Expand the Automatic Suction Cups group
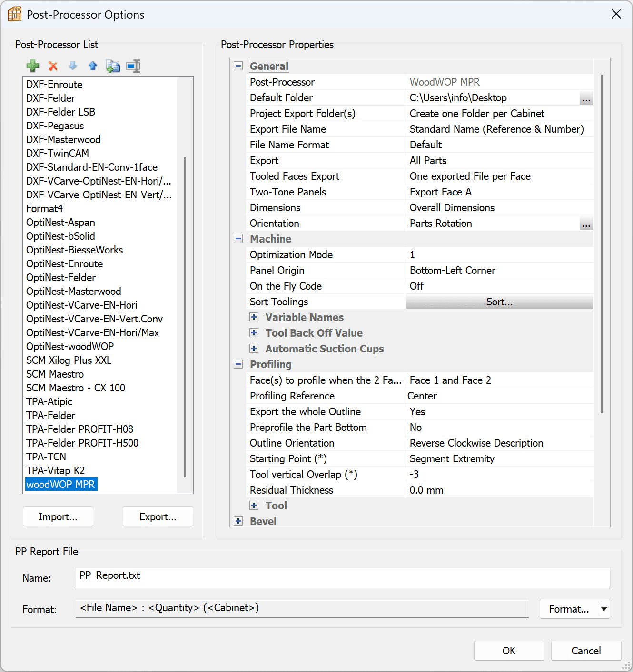 pos(254,349)
